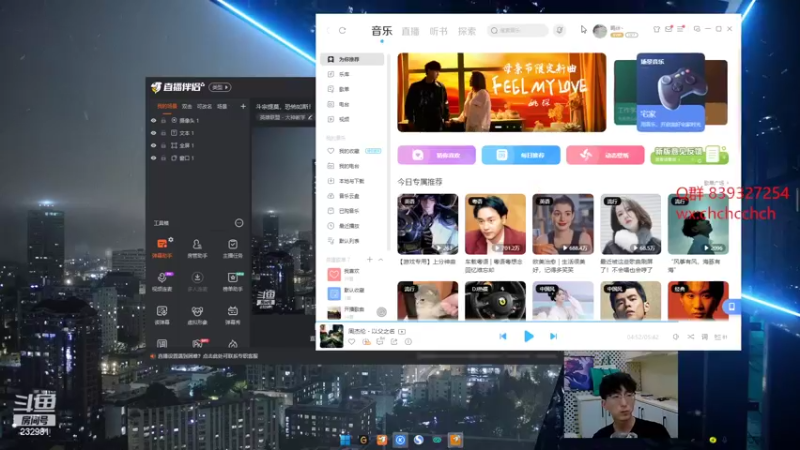Go to the previous track
The width and height of the screenshot is (800, 450).
point(503,336)
